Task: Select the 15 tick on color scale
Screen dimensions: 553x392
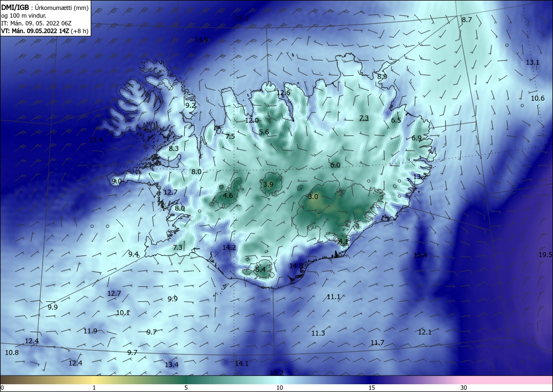Action: [372, 388]
